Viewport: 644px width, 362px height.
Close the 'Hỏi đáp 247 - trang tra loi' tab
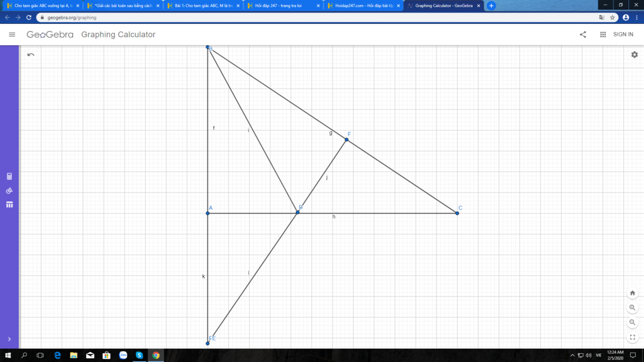[318, 6]
